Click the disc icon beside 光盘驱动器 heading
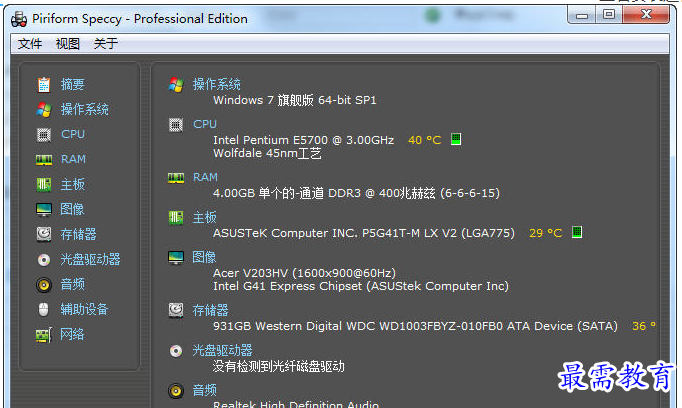The image size is (682, 408). (176, 351)
